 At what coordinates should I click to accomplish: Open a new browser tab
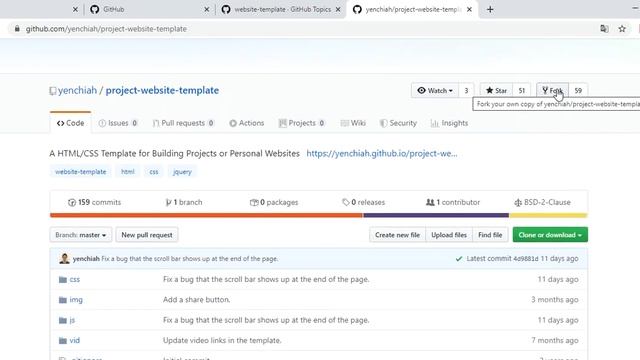pyautogui.click(x=490, y=9)
